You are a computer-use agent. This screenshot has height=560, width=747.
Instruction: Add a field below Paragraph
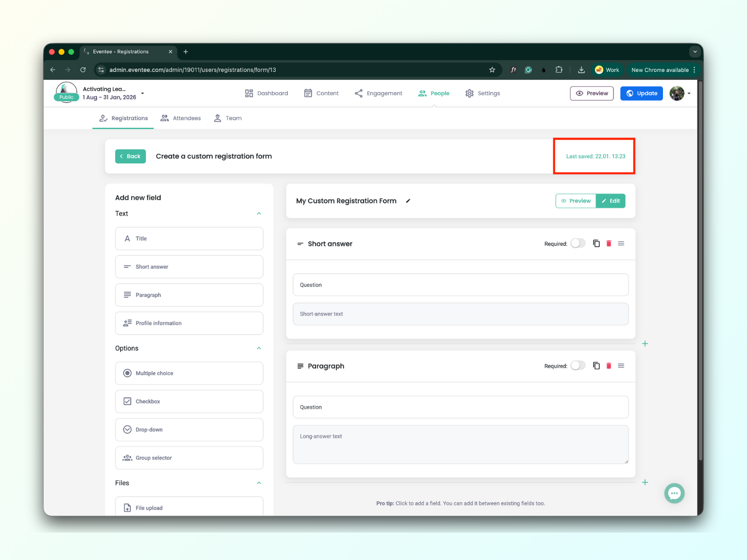pyautogui.click(x=645, y=483)
